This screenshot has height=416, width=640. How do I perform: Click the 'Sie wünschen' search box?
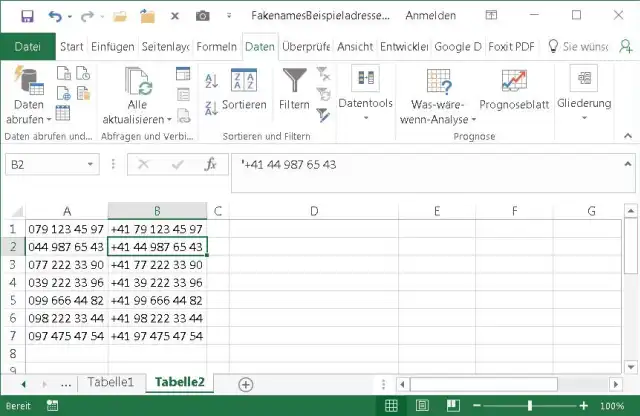578,47
